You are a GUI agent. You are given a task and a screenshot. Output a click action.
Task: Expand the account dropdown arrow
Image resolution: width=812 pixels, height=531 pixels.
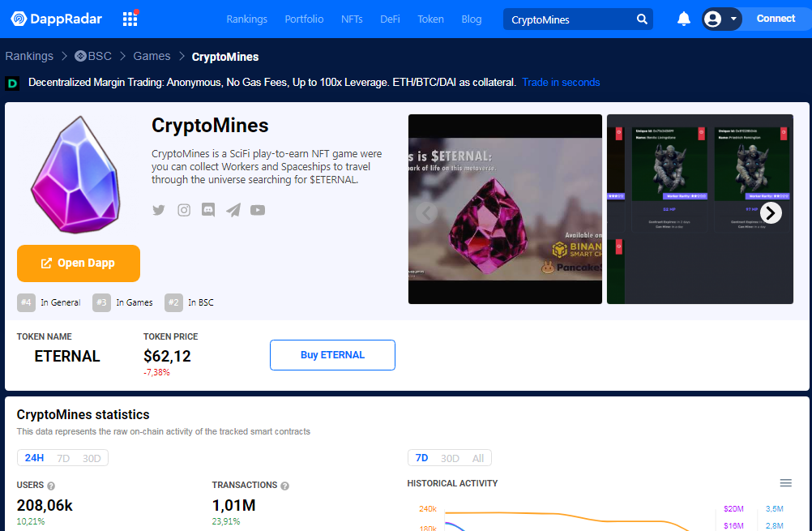pyautogui.click(x=733, y=19)
